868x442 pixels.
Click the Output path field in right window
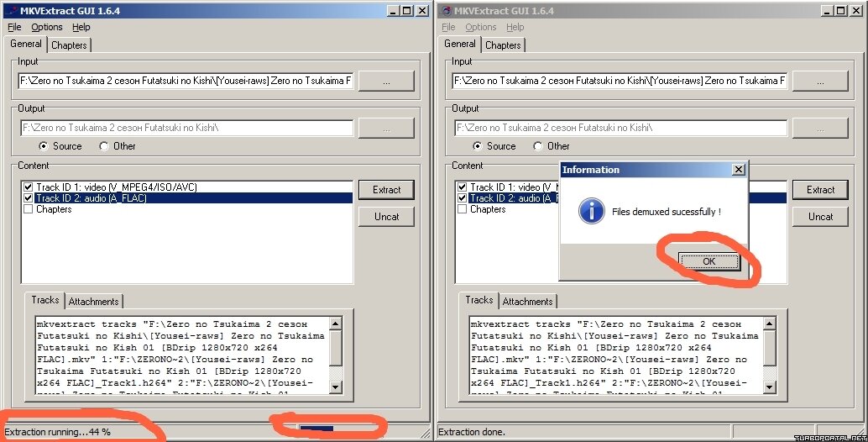click(620, 128)
